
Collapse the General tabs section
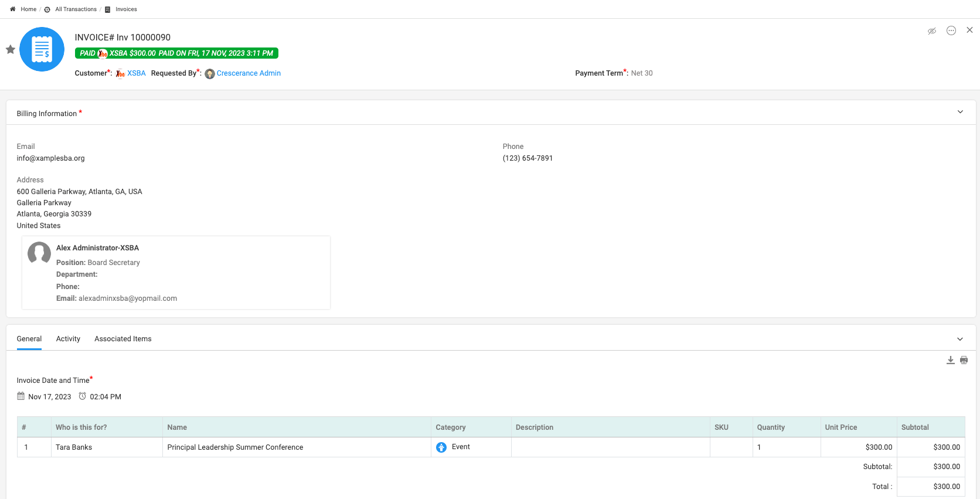coord(960,339)
